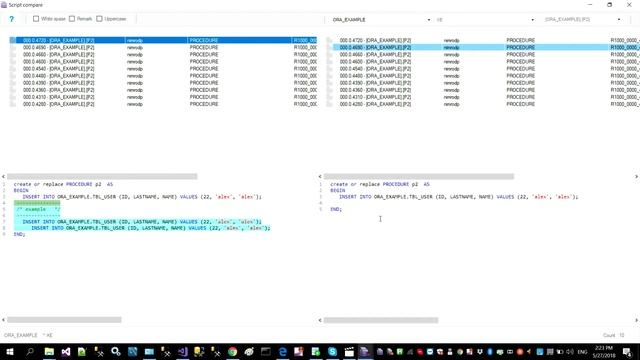Click top horizontal scrollbar of right code pane

pyautogui.click(x=419, y=176)
